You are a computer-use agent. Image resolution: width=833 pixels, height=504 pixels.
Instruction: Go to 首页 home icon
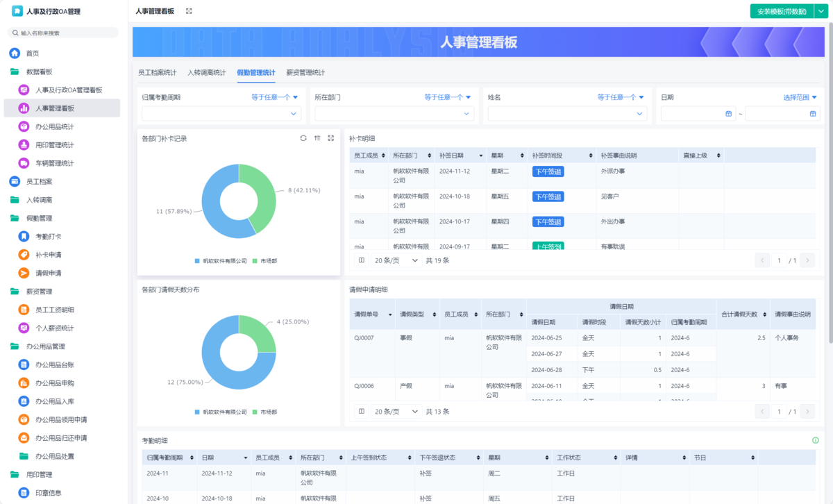coord(15,53)
